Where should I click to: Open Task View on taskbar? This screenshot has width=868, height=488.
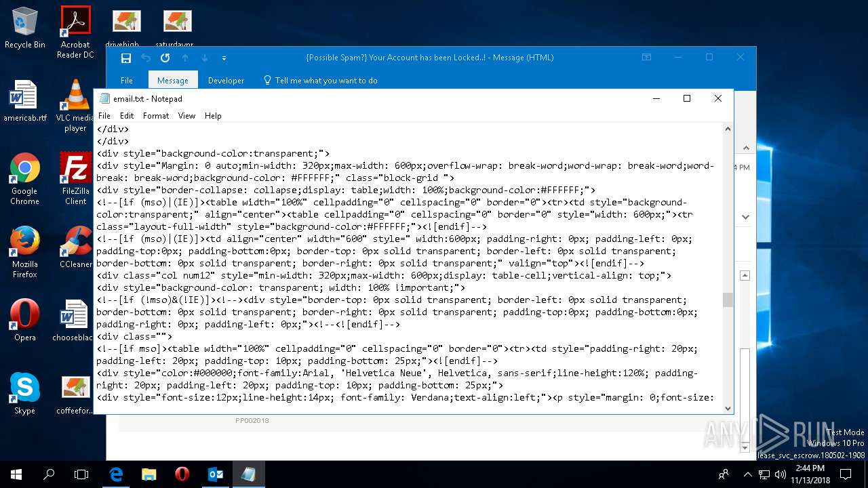[81, 474]
